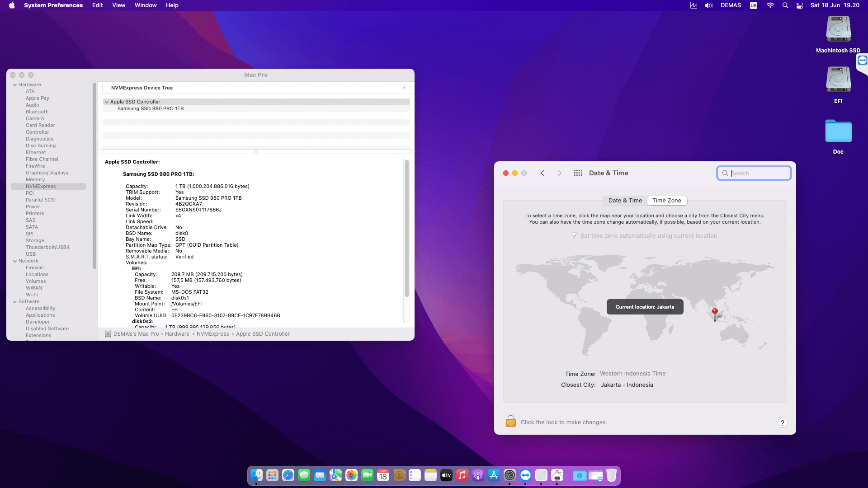The height and width of the screenshot is (488, 868).
Task: Open TeamViewer from the Dock
Action: tap(525, 475)
